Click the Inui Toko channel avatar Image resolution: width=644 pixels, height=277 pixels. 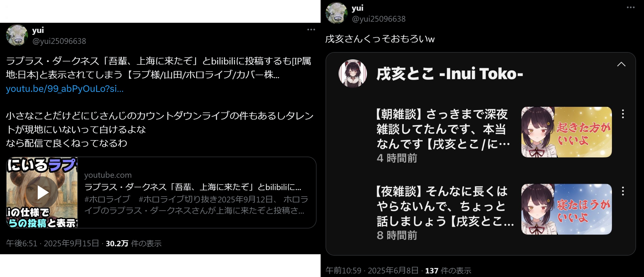[x=353, y=74]
